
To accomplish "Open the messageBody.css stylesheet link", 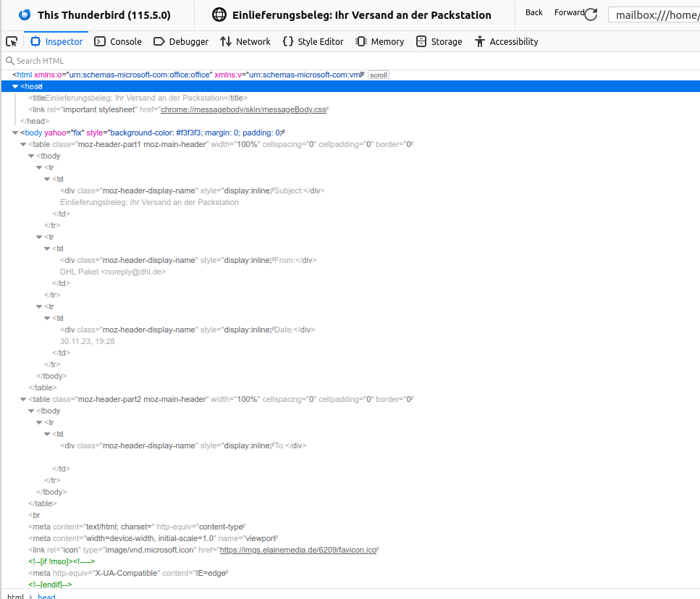I will (243, 109).
